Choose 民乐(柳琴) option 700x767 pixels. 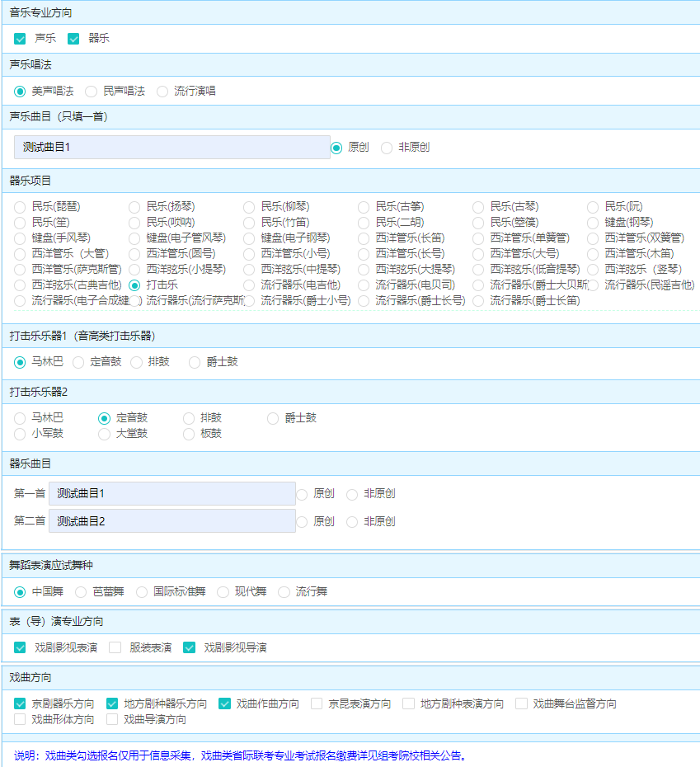pyautogui.click(x=249, y=207)
